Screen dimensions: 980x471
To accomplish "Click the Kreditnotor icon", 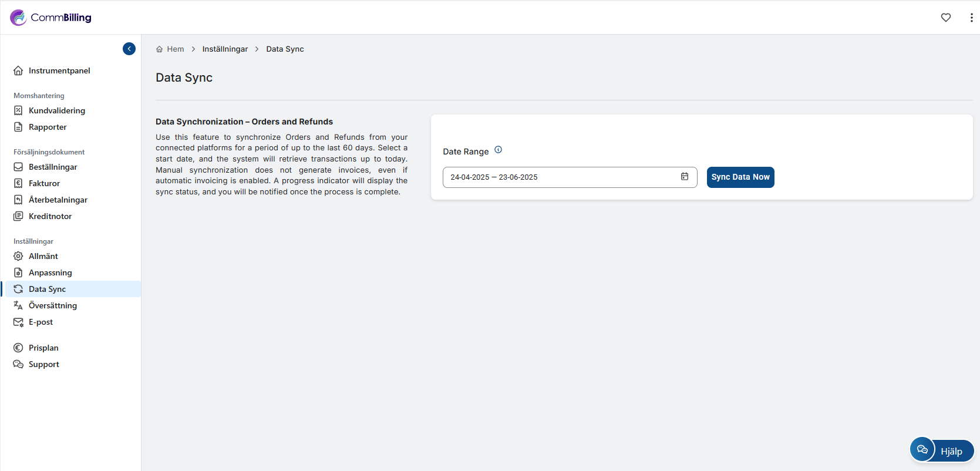I will [x=18, y=216].
